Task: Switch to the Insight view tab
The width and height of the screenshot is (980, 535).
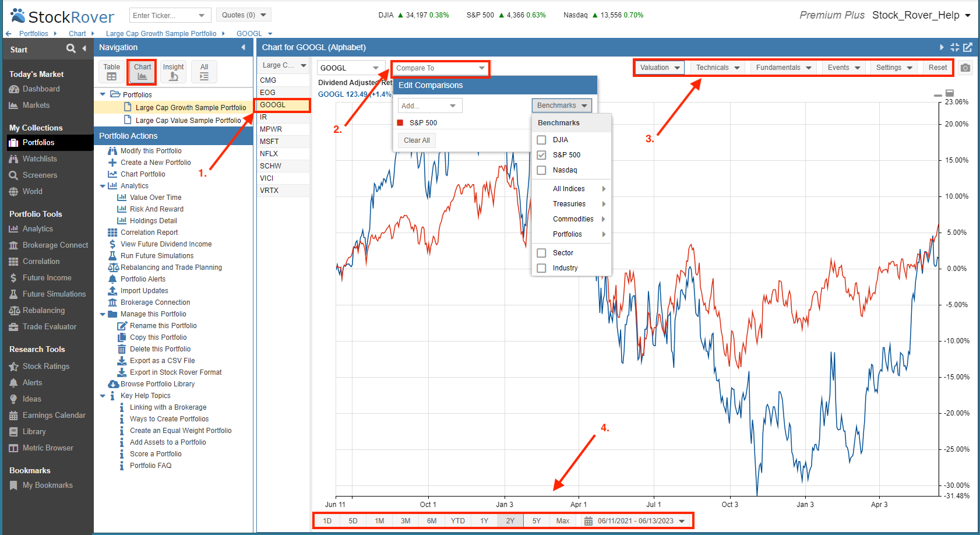Action: tap(173, 72)
